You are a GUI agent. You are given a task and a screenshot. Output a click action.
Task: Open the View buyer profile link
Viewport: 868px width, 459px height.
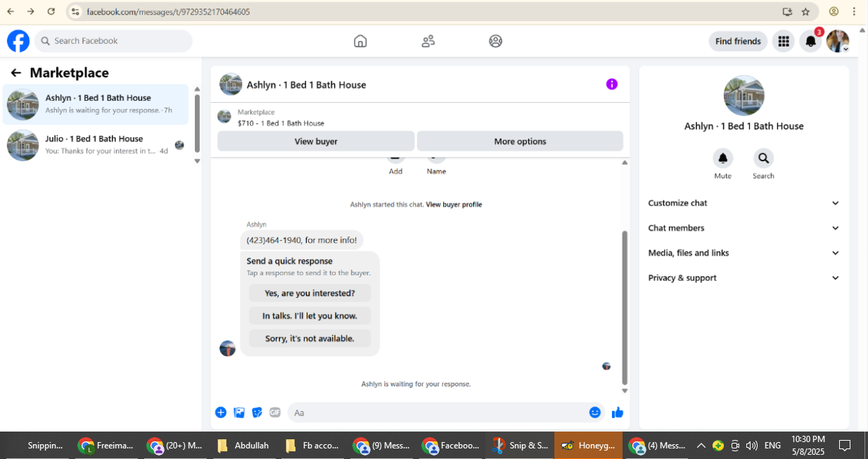click(x=454, y=205)
